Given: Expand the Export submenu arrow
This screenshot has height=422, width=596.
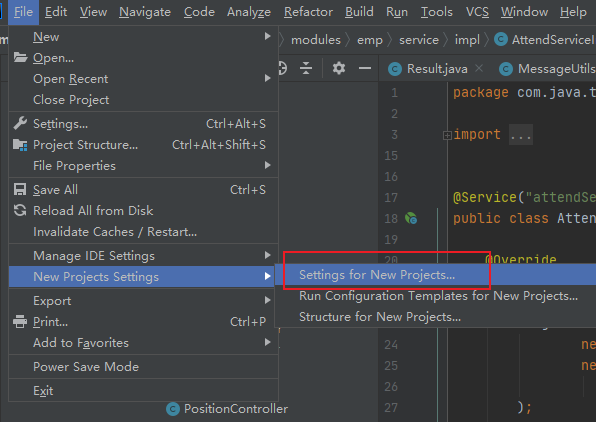Looking at the screenshot, I should [268, 300].
